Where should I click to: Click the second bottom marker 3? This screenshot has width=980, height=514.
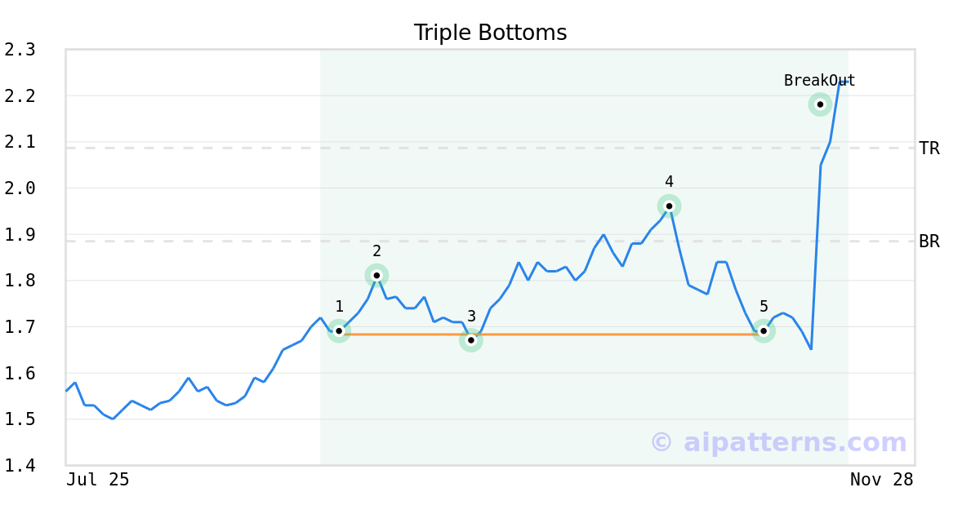(x=471, y=340)
